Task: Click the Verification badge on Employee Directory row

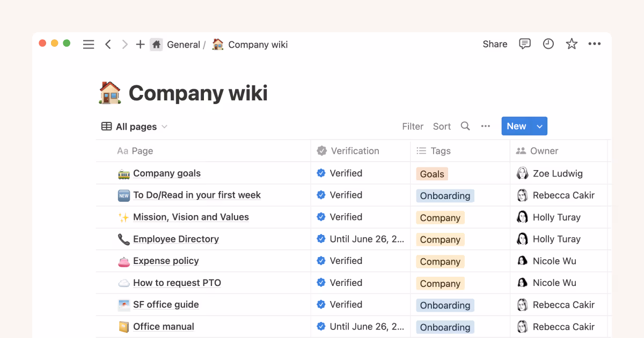Action: pos(321,239)
